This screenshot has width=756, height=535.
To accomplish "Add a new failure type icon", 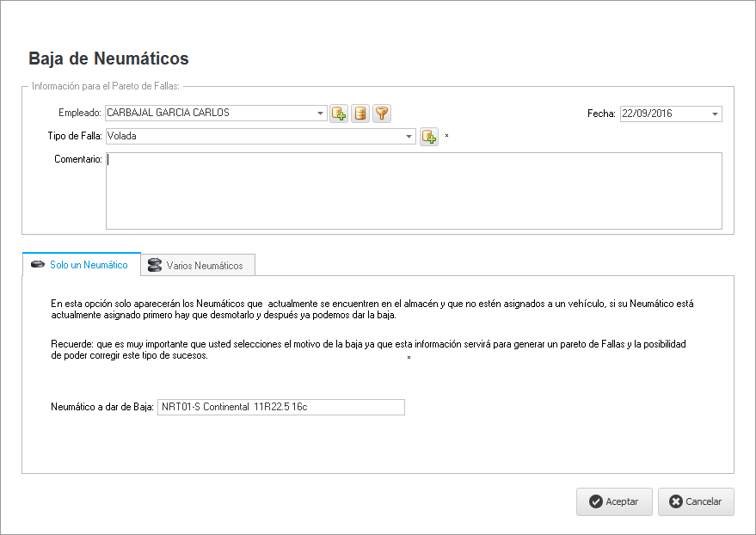I will pos(428,137).
